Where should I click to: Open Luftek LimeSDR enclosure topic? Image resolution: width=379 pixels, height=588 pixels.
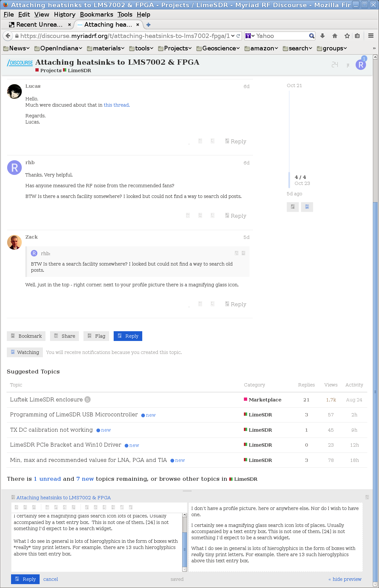tap(46, 400)
